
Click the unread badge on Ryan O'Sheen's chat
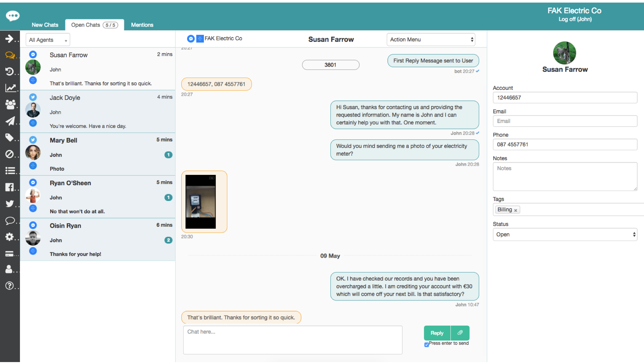point(168,197)
